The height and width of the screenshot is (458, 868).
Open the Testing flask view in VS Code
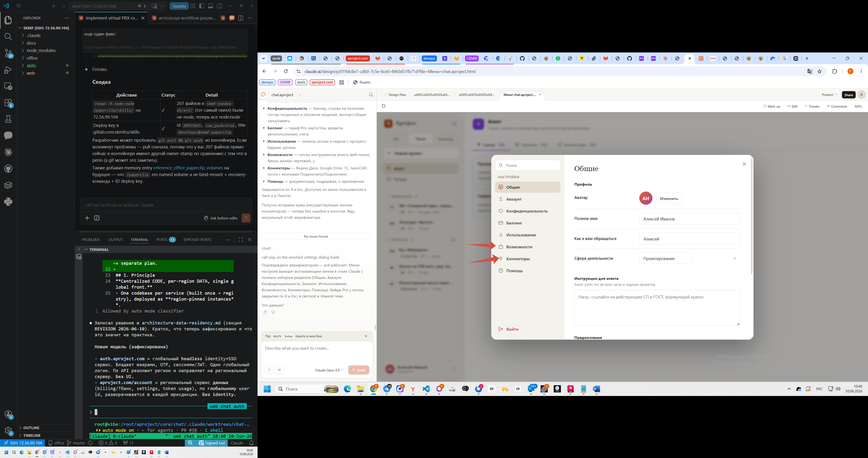(x=8, y=119)
